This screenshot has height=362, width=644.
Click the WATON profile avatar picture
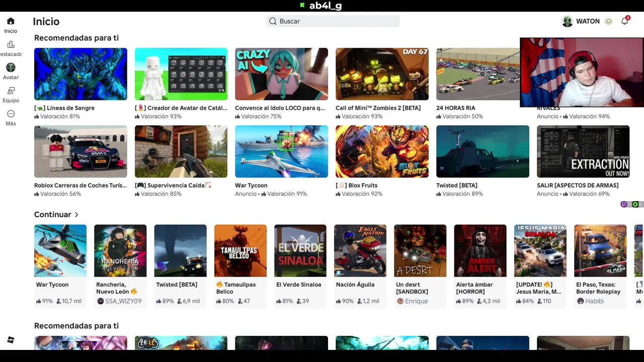point(568,21)
